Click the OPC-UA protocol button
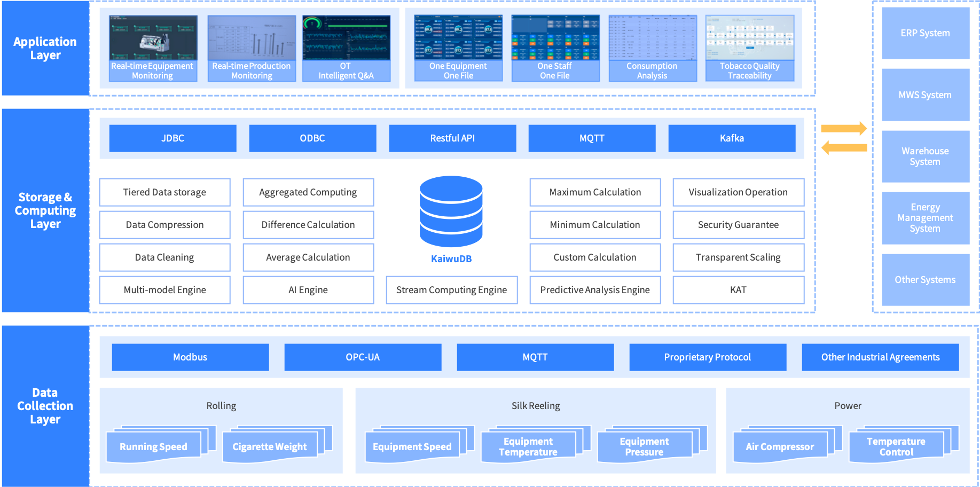 click(x=363, y=357)
